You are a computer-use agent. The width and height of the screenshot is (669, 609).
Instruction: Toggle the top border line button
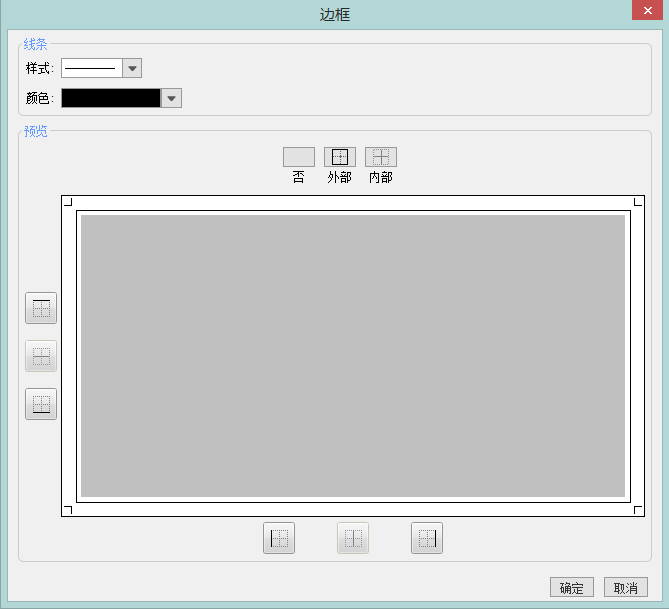click(x=41, y=308)
